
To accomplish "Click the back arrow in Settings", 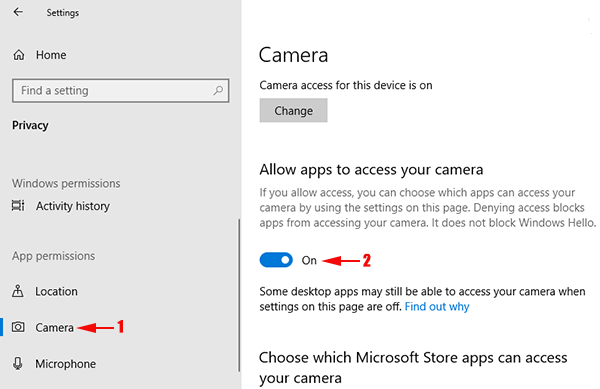I will point(18,12).
